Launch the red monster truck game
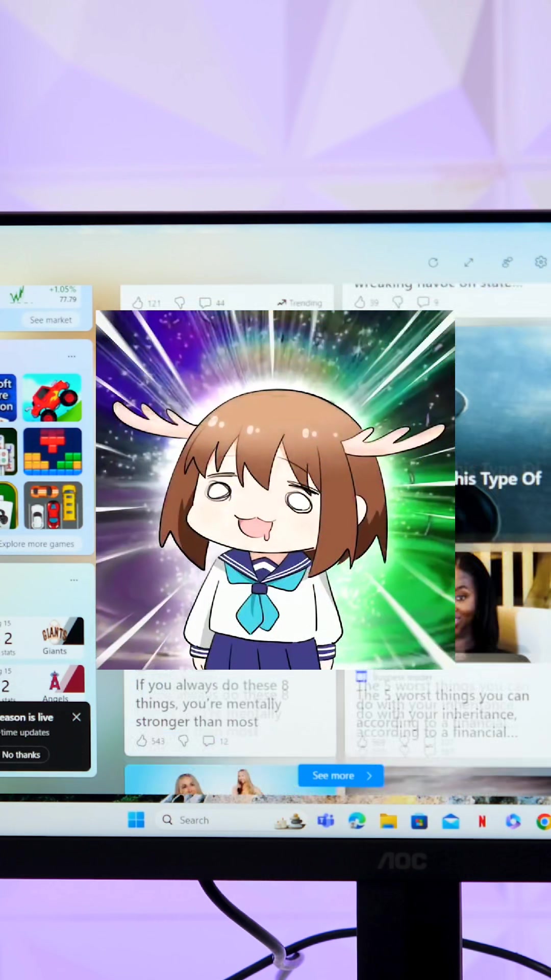The image size is (551, 980). (x=52, y=398)
